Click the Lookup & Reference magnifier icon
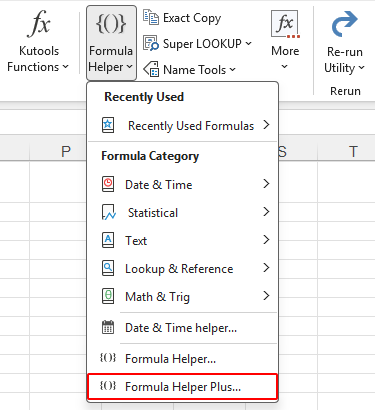 (x=108, y=268)
